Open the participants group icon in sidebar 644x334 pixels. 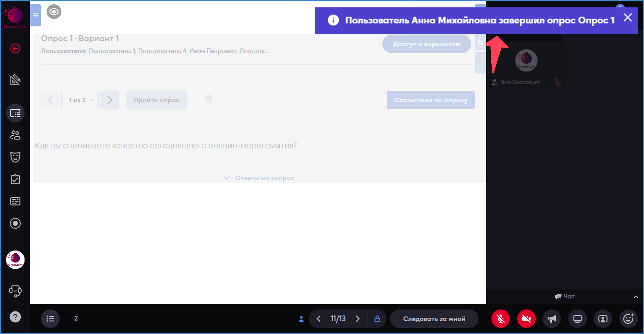click(15, 135)
